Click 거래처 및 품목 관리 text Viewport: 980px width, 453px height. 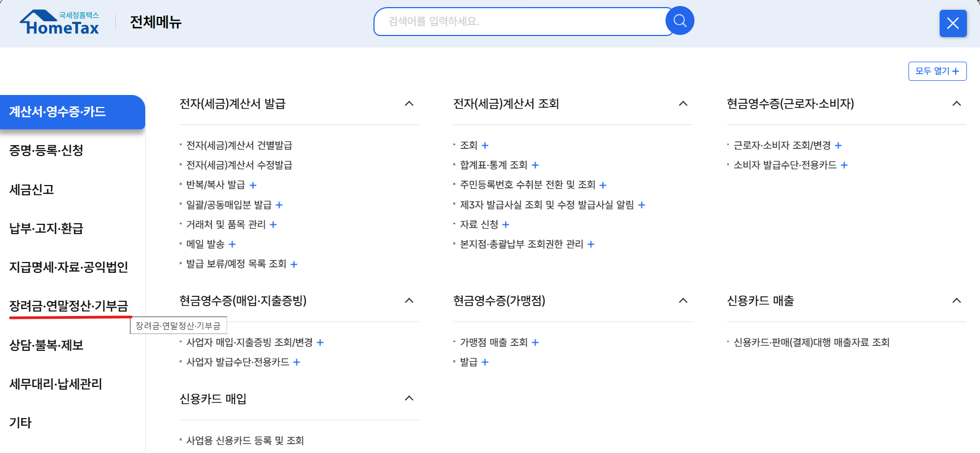[226, 224]
